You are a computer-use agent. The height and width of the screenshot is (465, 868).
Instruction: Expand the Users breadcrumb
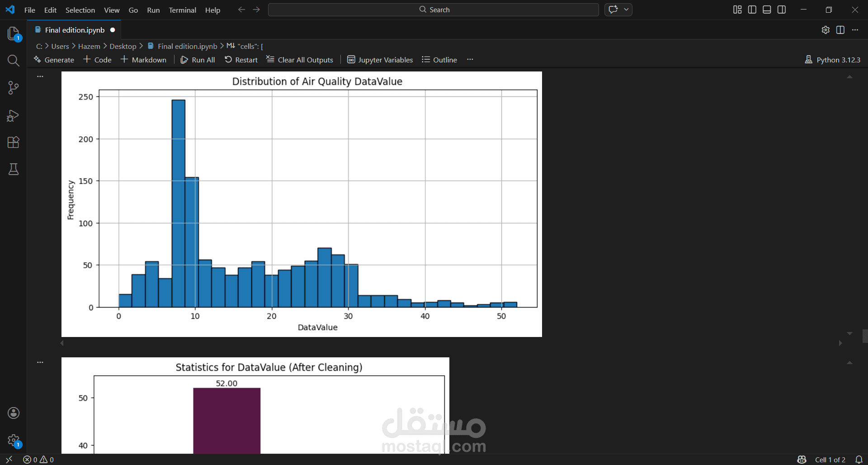click(60, 46)
